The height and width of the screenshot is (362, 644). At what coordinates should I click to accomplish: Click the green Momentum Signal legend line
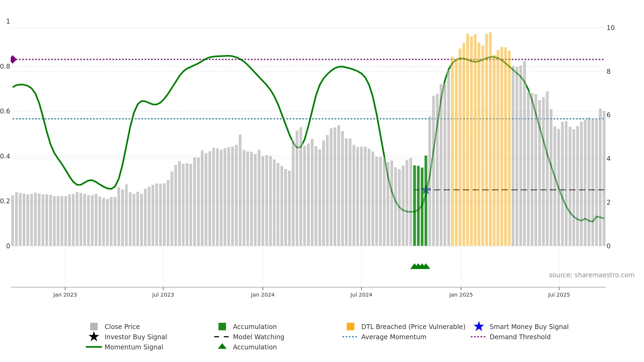(x=94, y=347)
